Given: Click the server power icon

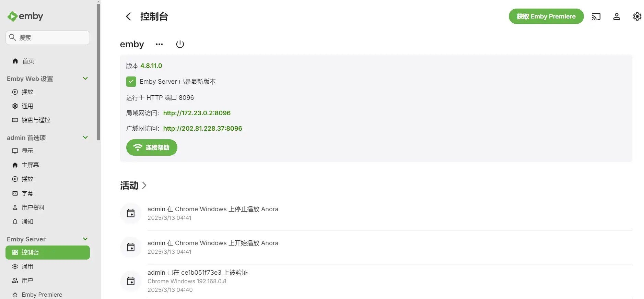Looking at the screenshot, I should 180,44.
